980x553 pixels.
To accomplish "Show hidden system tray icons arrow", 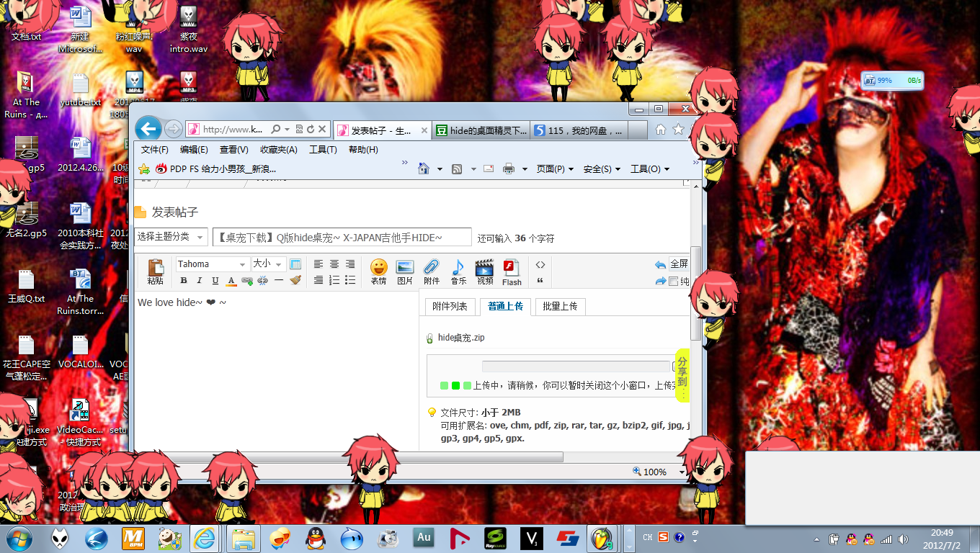I will pos(816,539).
